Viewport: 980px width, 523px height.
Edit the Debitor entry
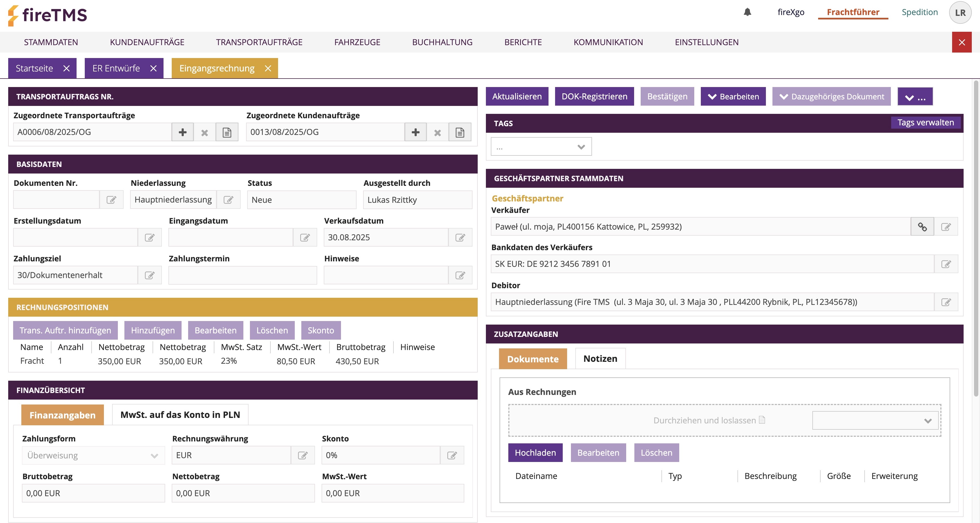(x=946, y=302)
